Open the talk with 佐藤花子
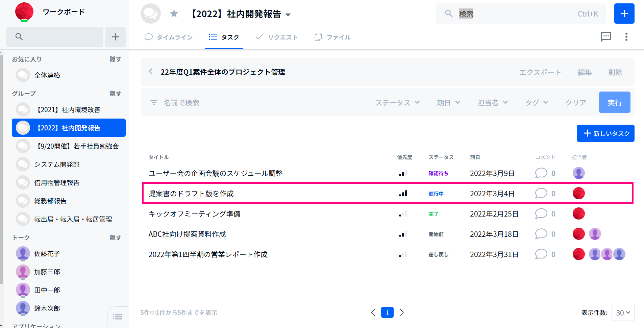The height and width of the screenshot is (328, 644). 69,253
